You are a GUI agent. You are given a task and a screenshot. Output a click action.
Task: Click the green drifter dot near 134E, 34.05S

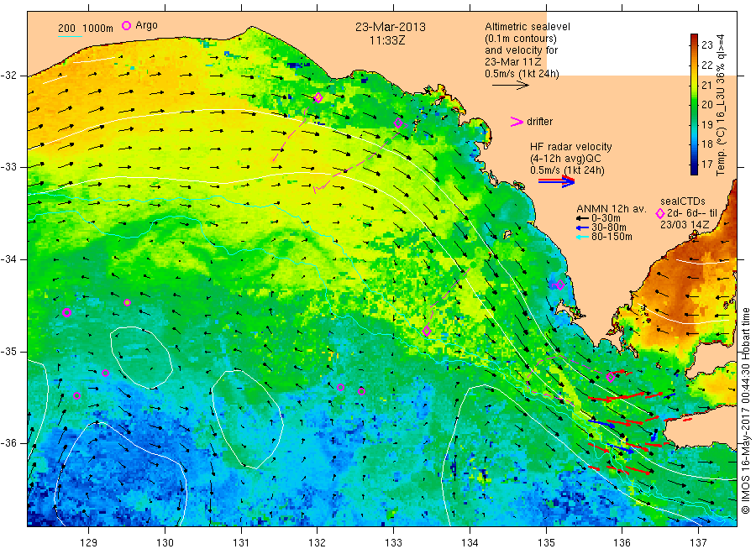(x=473, y=265)
